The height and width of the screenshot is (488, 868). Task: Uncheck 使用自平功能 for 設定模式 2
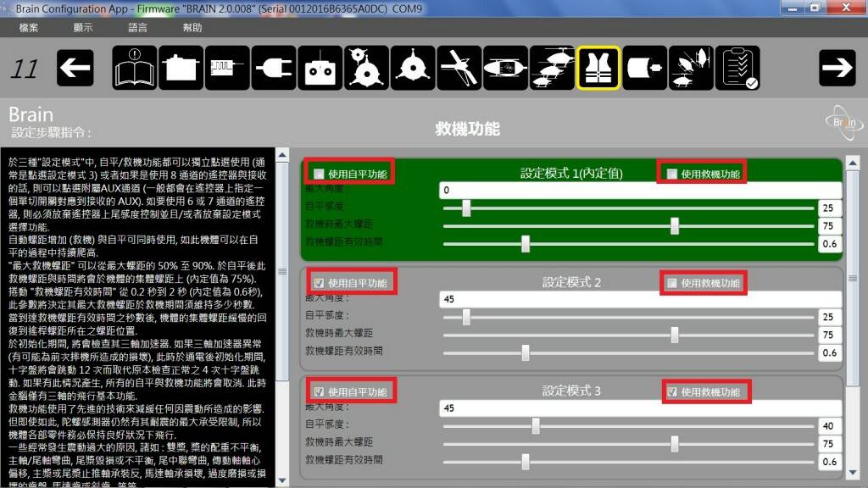319,283
